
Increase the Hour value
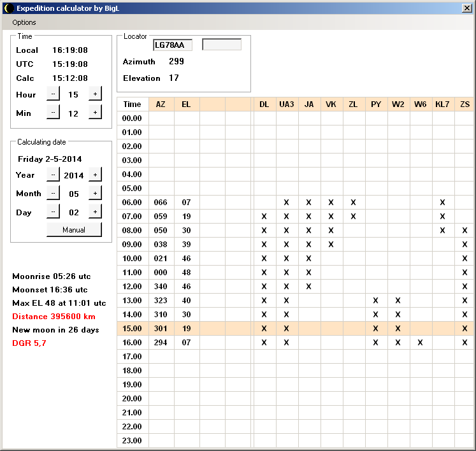[x=94, y=94]
